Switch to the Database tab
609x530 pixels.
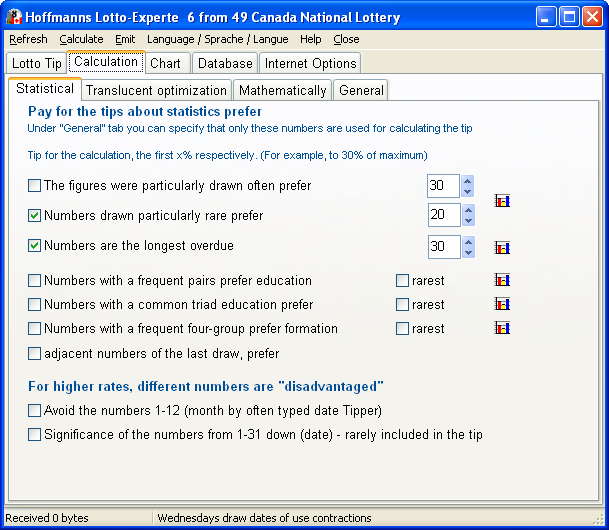(225, 63)
